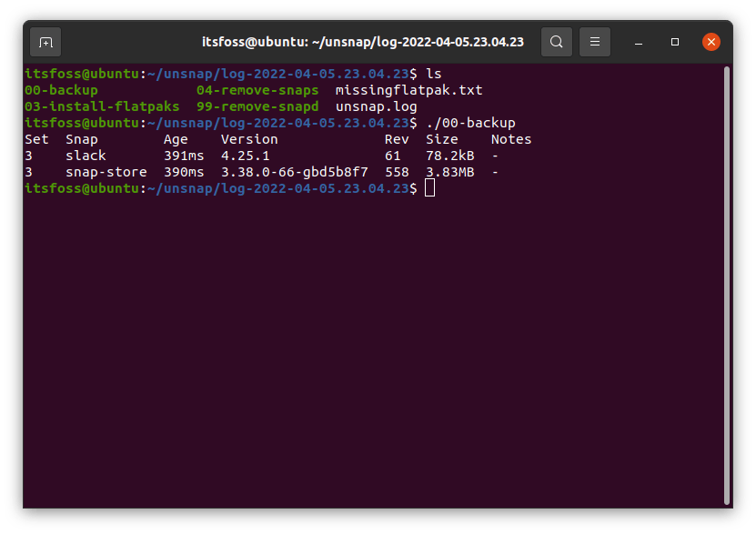Close the terminal with orange X
Image resolution: width=756 pixels, height=534 pixels.
(x=711, y=42)
